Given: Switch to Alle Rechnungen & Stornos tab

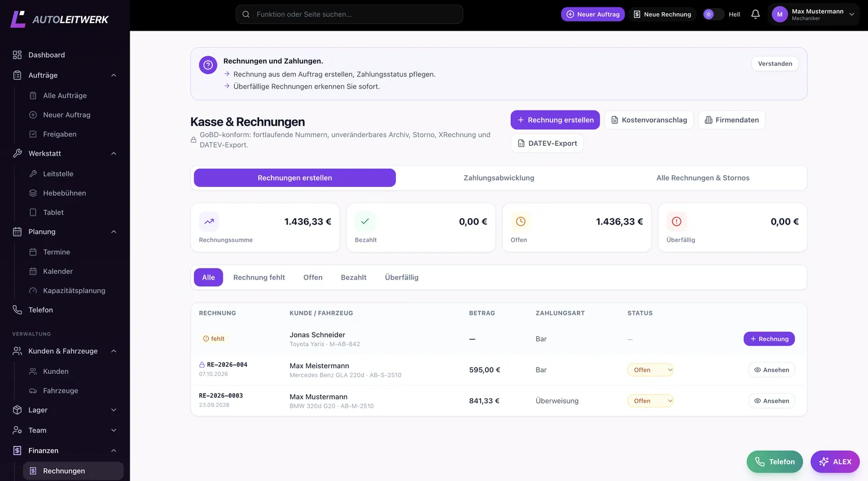Looking at the screenshot, I should point(703,178).
